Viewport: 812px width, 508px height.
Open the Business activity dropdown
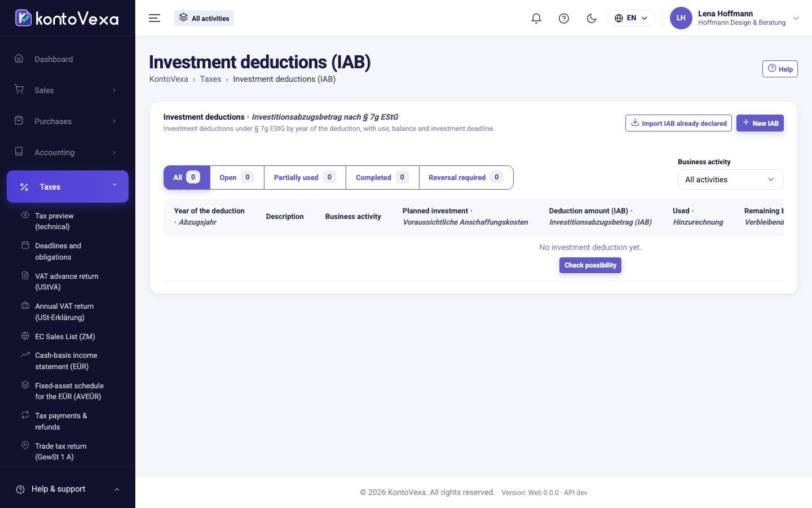tap(730, 179)
